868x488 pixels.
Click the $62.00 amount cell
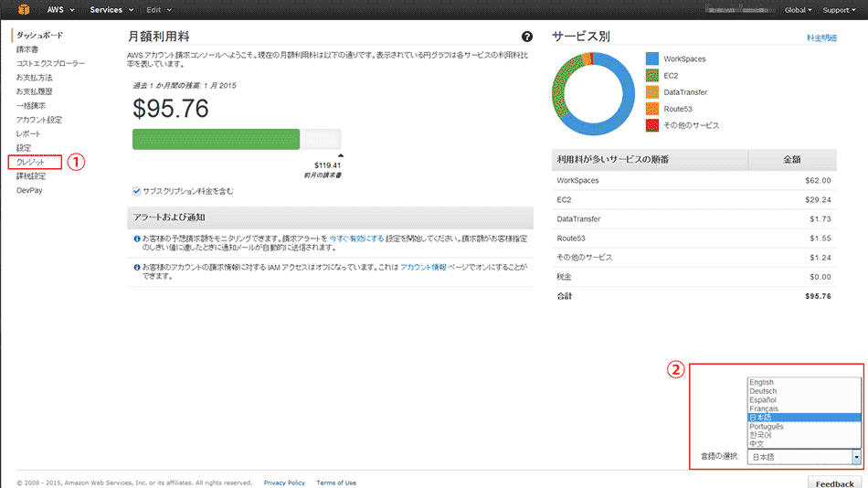(818, 181)
